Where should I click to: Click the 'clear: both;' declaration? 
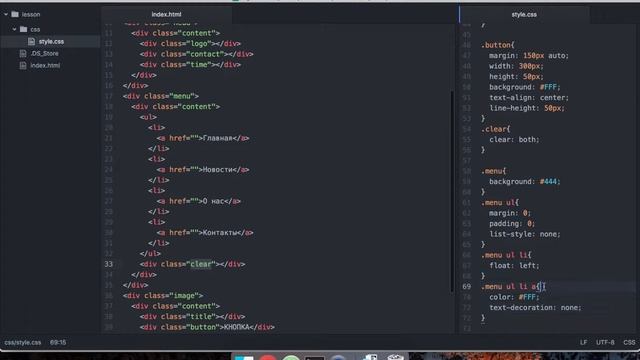514,140
